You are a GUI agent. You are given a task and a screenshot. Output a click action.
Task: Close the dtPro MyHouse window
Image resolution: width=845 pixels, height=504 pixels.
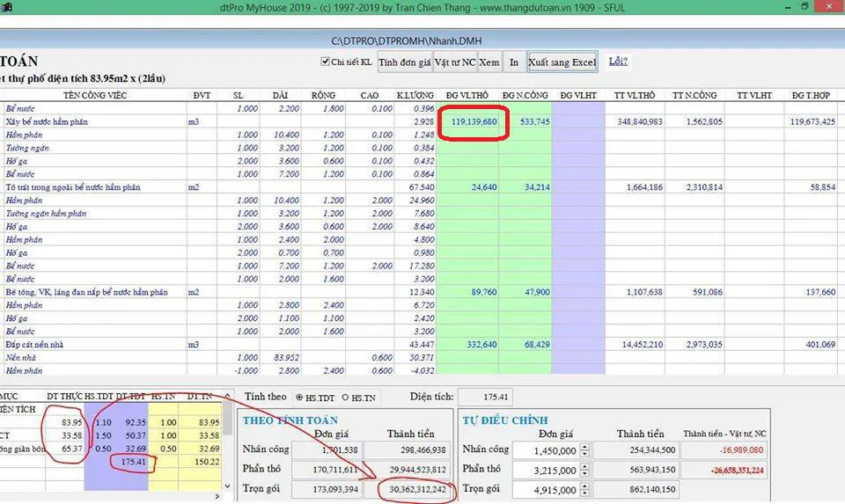tap(831, 7)
